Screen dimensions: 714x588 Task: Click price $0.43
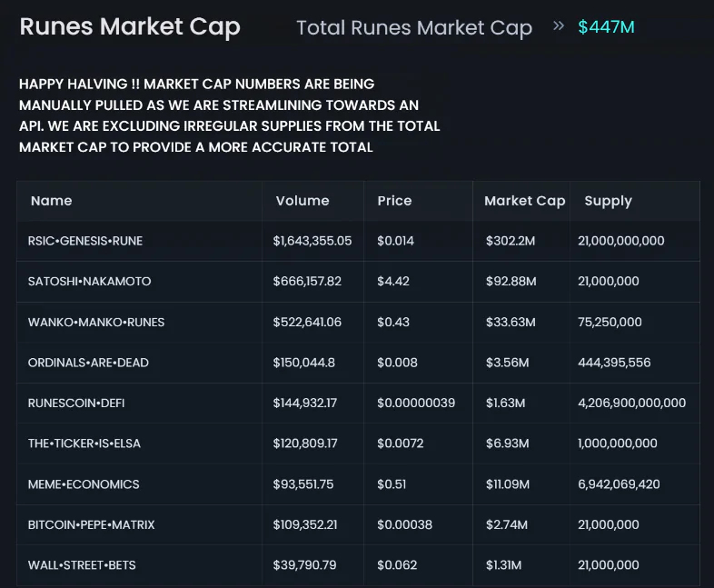(x=393, y=323)
